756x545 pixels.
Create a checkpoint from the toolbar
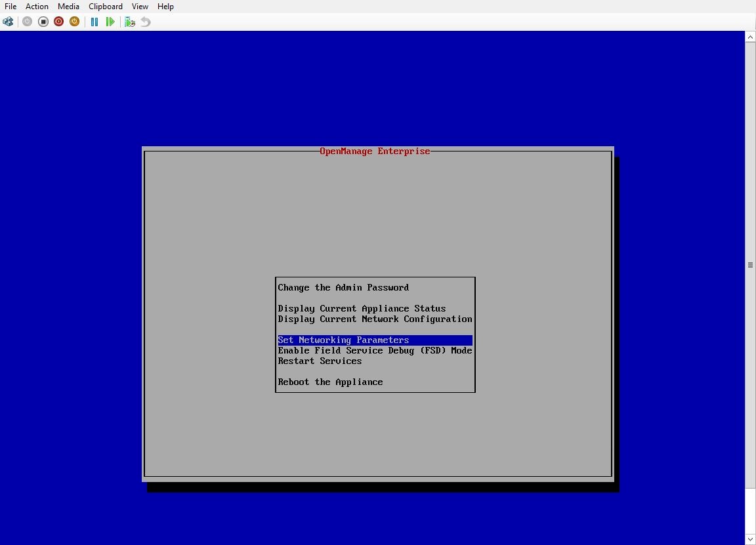[x=130, y=22]
